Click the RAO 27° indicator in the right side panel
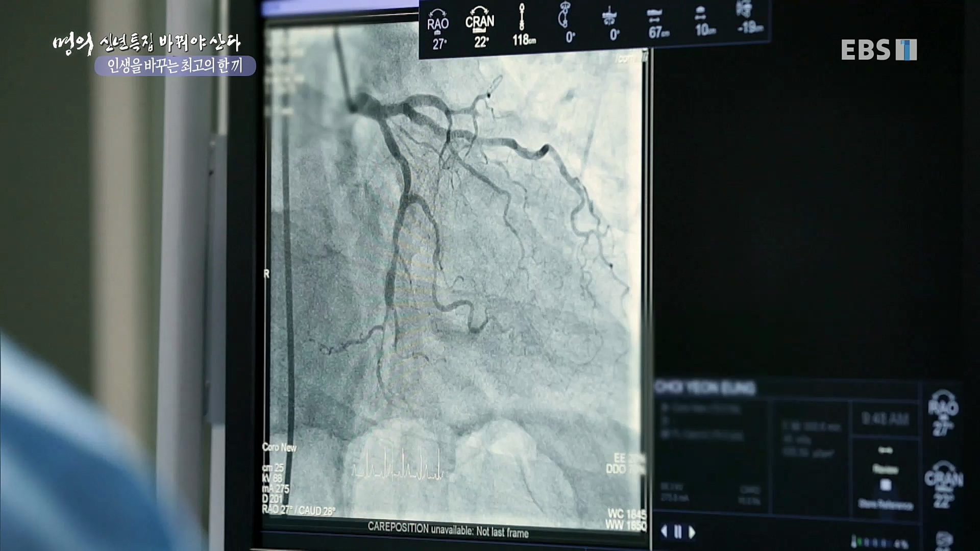This screenshot has height=551, width=980. [943, 413]
